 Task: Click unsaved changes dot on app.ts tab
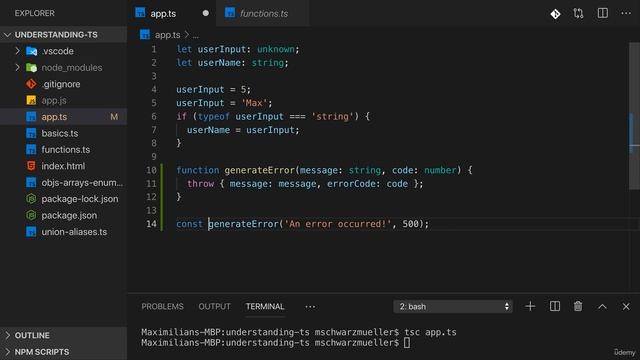[206, 13]
